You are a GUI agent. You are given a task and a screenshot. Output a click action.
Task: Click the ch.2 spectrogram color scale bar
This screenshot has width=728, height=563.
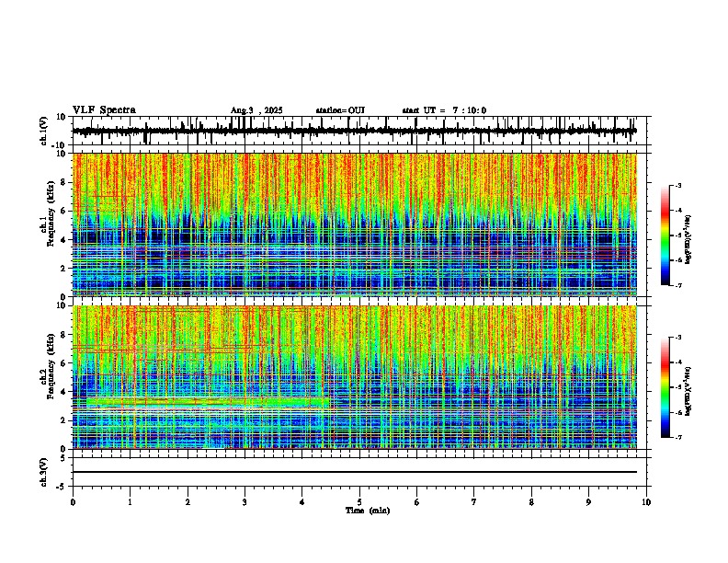[665, 387]
